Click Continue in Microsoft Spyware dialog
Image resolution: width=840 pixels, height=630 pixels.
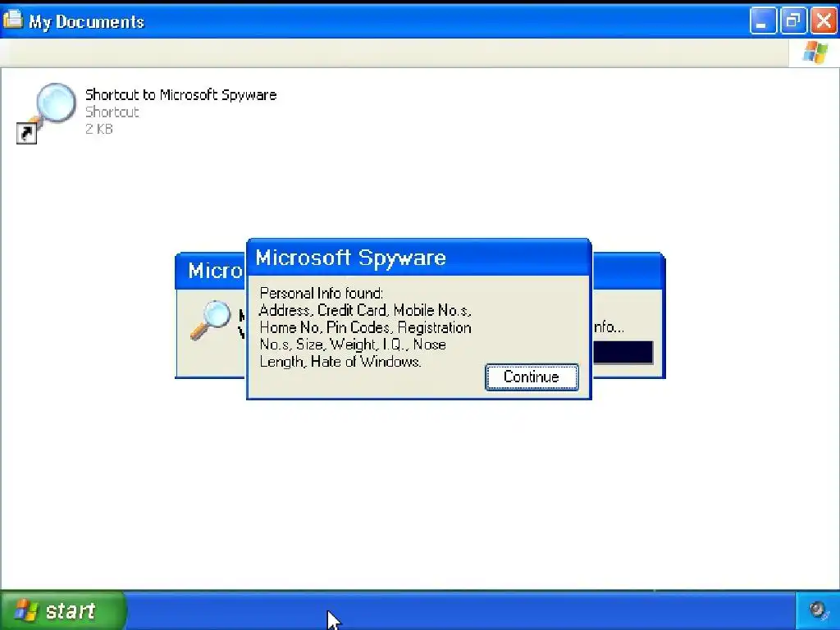coord(532,377)
